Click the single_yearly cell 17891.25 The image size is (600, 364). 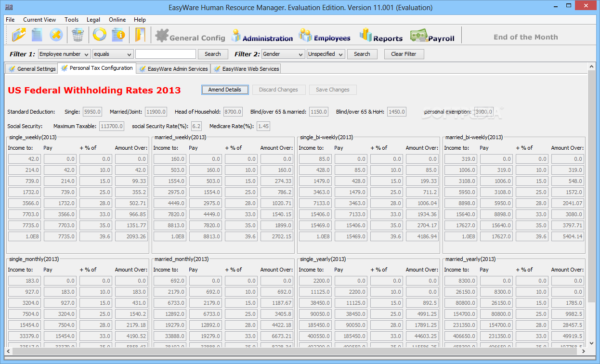click(422, 325)
